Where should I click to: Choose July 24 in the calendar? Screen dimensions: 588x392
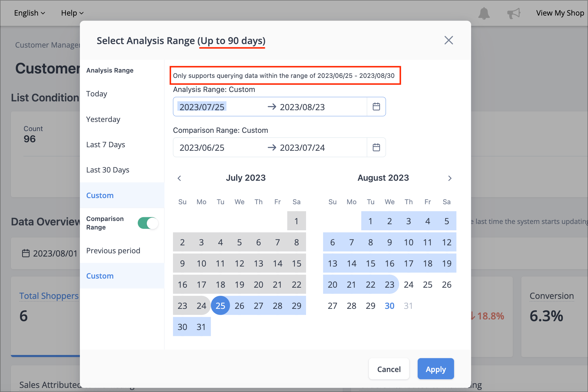tap(201, 306)
